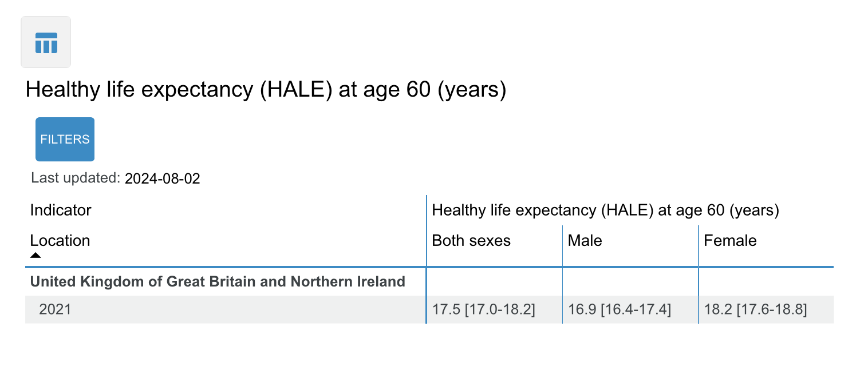Click the table view icon button
Viewport: 868px width, 366px height.
[x=46, y=42]
